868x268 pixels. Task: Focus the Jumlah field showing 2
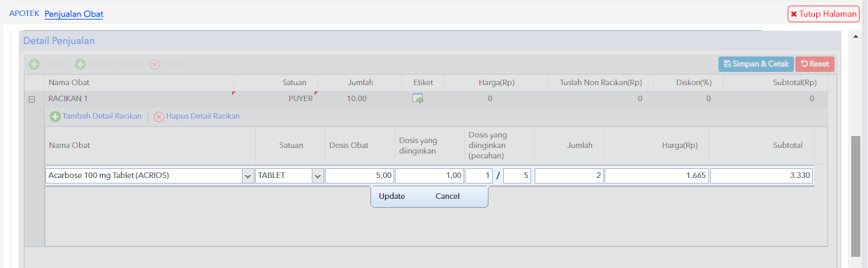click(569, 176)
